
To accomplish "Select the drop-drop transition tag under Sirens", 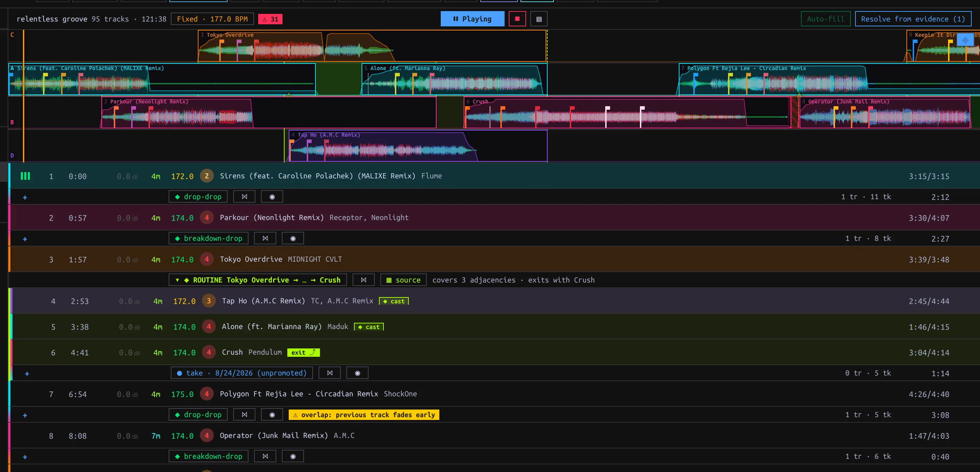I will coord(198,197).
